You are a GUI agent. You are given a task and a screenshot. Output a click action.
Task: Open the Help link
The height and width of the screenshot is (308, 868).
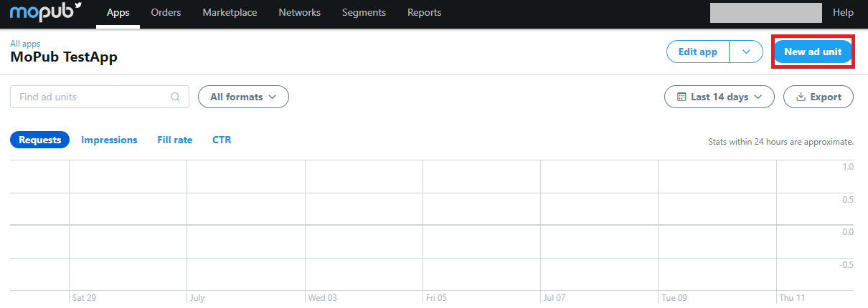point(843,13)
